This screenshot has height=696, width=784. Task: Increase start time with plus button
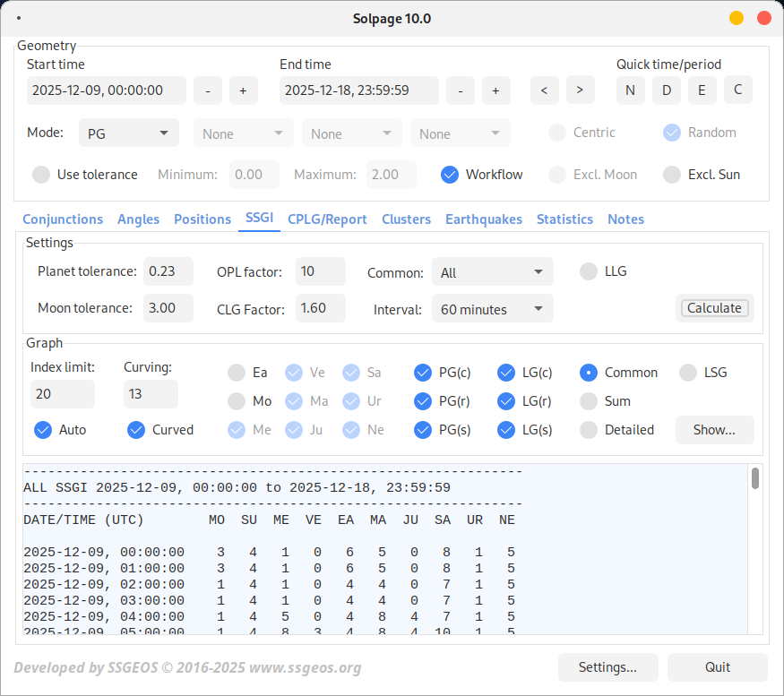click(x=244, y=90)
